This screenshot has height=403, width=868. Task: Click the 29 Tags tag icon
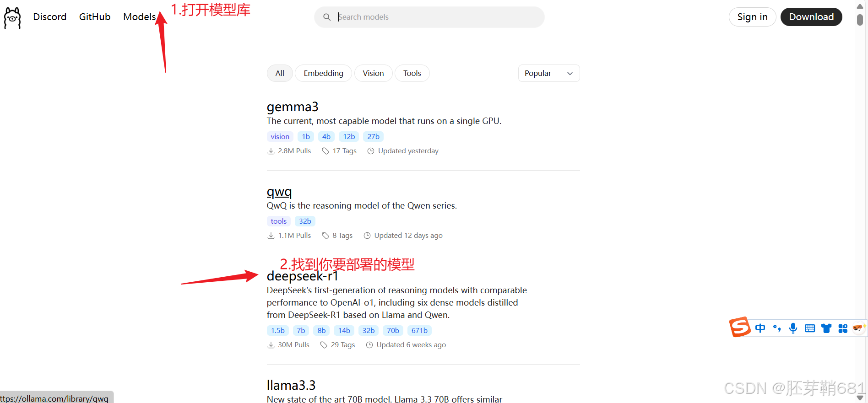[x=324, y=345]
